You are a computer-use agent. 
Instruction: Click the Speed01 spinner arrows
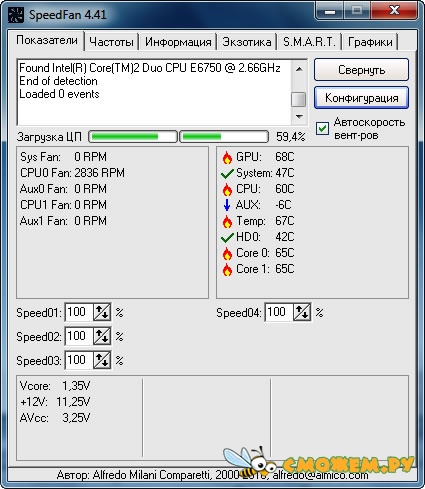pos(102,312)
